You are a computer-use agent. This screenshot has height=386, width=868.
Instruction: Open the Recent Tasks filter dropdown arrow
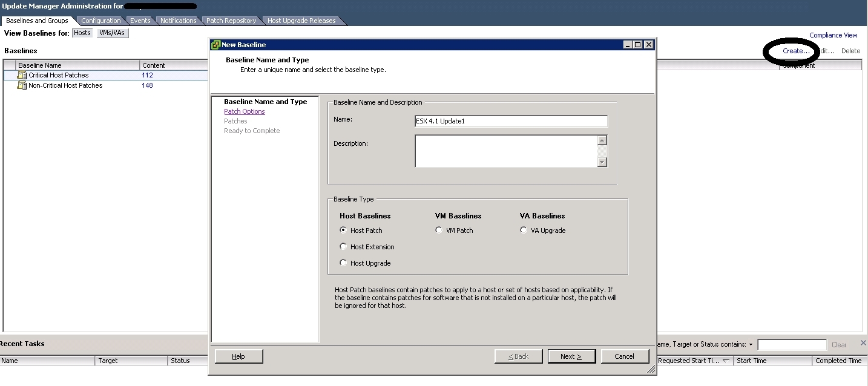coord(751,344)
